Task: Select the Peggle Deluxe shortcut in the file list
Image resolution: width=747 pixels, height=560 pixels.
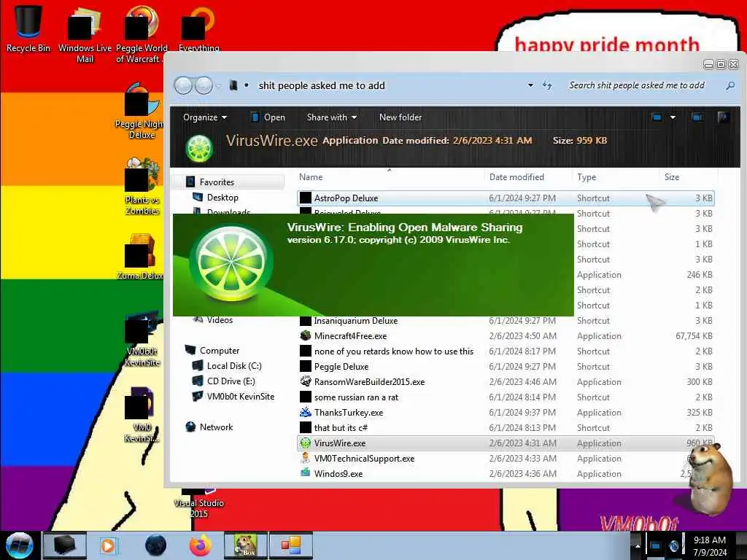Action: click(x=506, y=367)
